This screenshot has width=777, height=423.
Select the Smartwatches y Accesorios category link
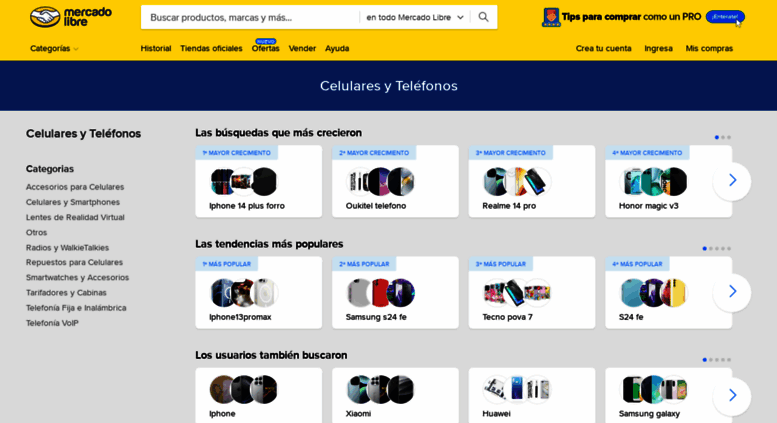tap(77, 277)
